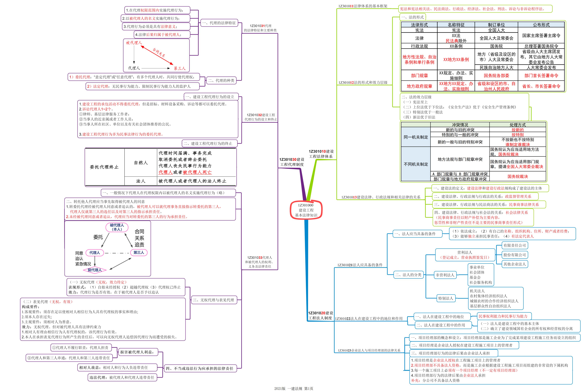
Task: Click the 1Z301020 建设工程法人制度 branch
Action: click(320, 315)
